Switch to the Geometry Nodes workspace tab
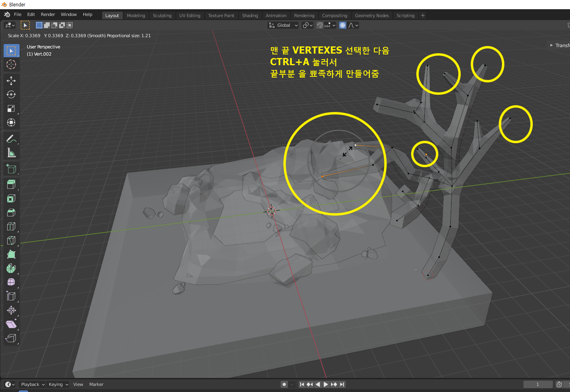The image size is (570, 392). click(372, 16)
